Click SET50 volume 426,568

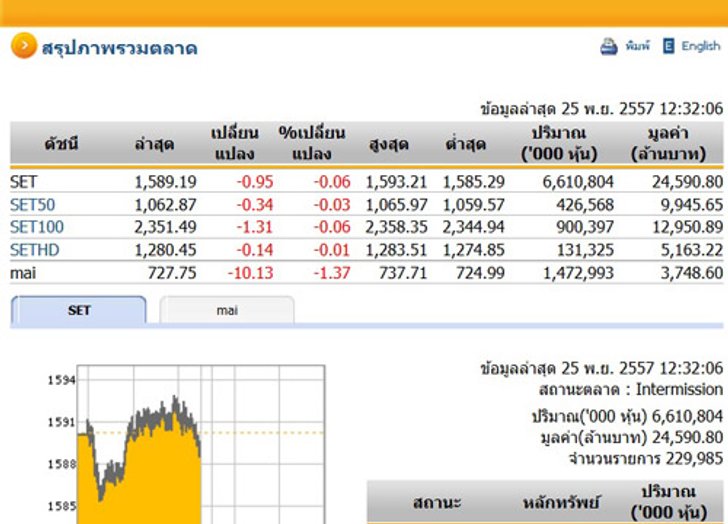585,205
